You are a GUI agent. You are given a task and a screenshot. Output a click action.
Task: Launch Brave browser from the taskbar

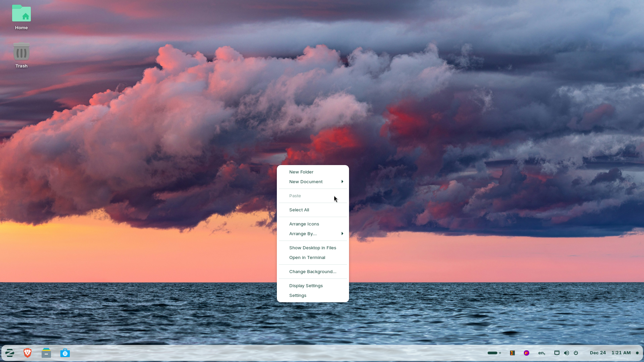pos(28,353)
